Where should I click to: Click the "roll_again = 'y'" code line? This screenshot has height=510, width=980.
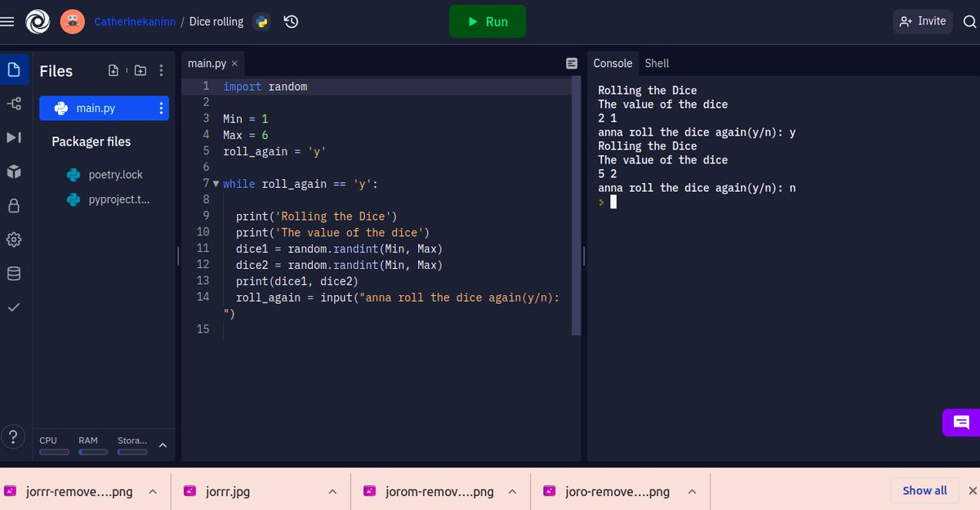click(x=275, y=151)
